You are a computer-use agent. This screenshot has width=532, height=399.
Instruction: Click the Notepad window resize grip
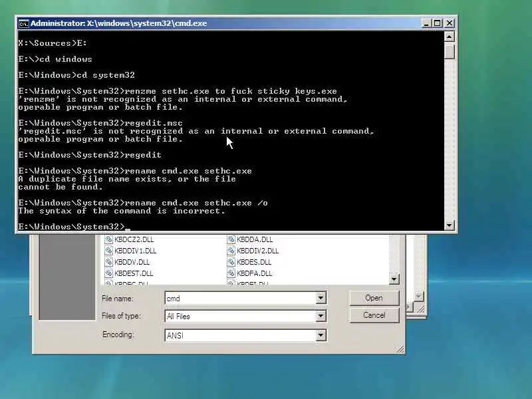pyautogui.click(x=421, y=309)
